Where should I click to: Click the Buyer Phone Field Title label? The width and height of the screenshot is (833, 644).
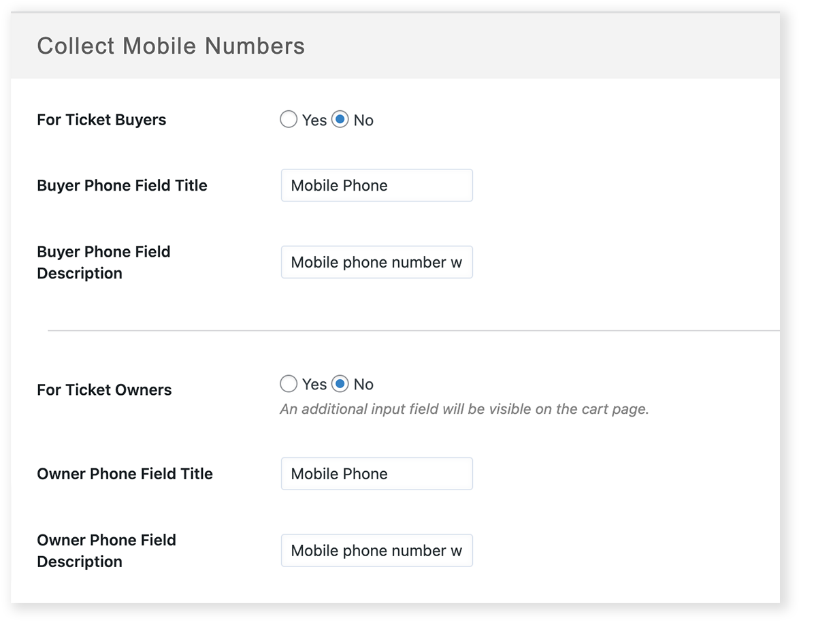[122, 185]
